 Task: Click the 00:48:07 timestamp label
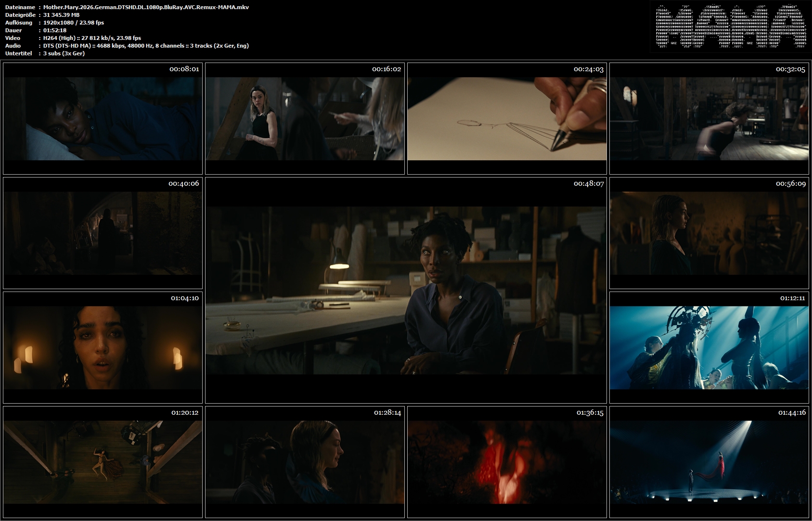[x=589, y=184]
